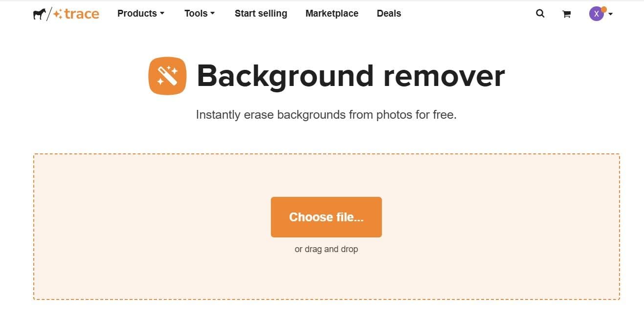Click the 'Instantly erase backgrounds' subtitle
Viewport: 644px width, 319px height.
pos(326,115)
